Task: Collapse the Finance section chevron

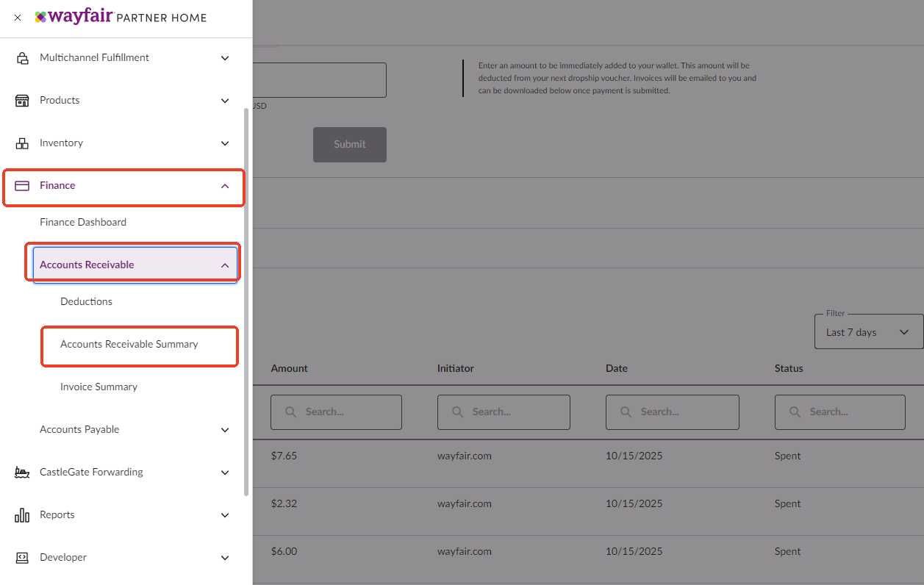Action: point(225,186)
